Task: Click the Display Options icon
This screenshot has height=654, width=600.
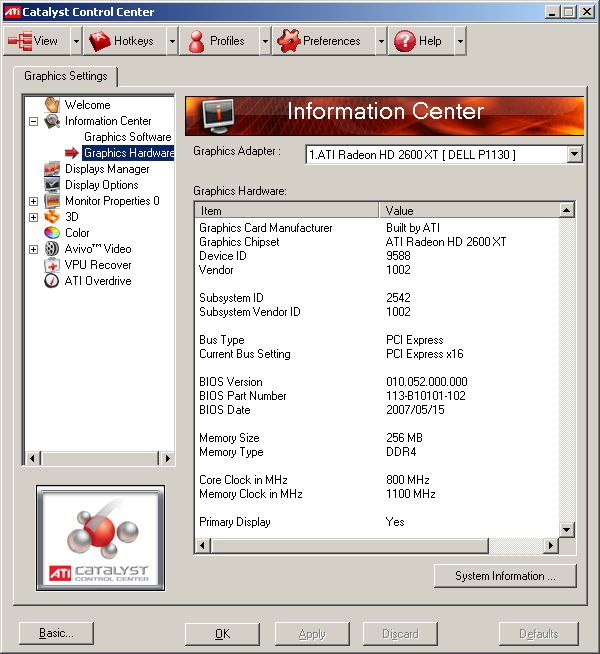Action: (52, 185)
